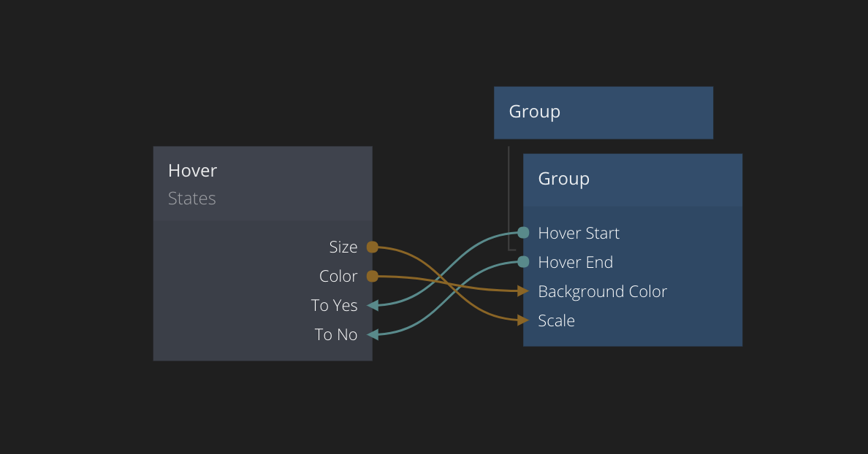Screen dimensions: 868x454
Task: Click the Hover Start label
Action: tap(579, 234)
